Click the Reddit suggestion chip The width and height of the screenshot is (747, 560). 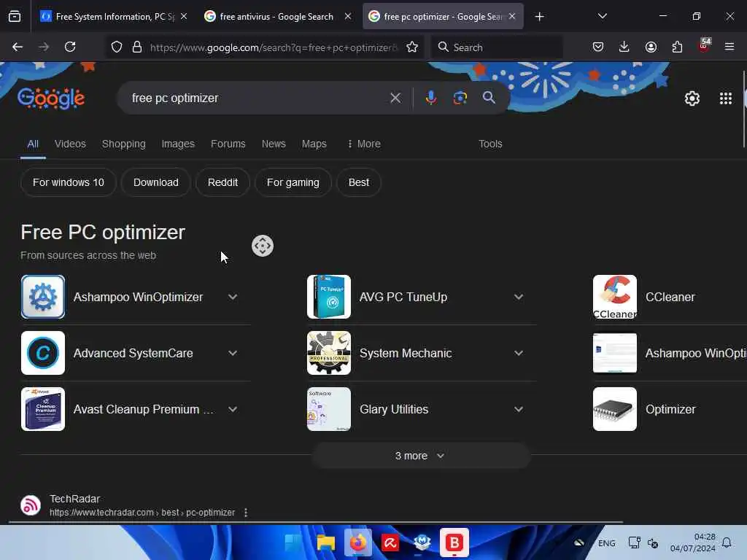tap(222, 182)
